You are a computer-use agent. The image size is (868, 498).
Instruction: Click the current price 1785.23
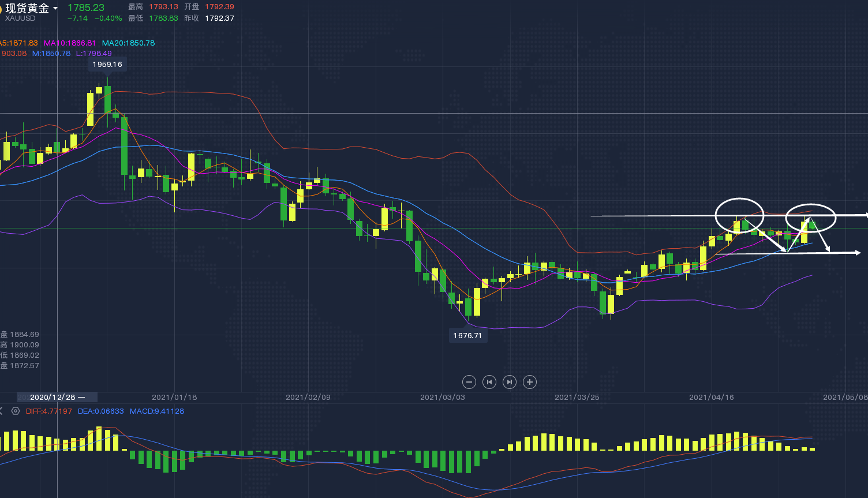tap(86, 8)
